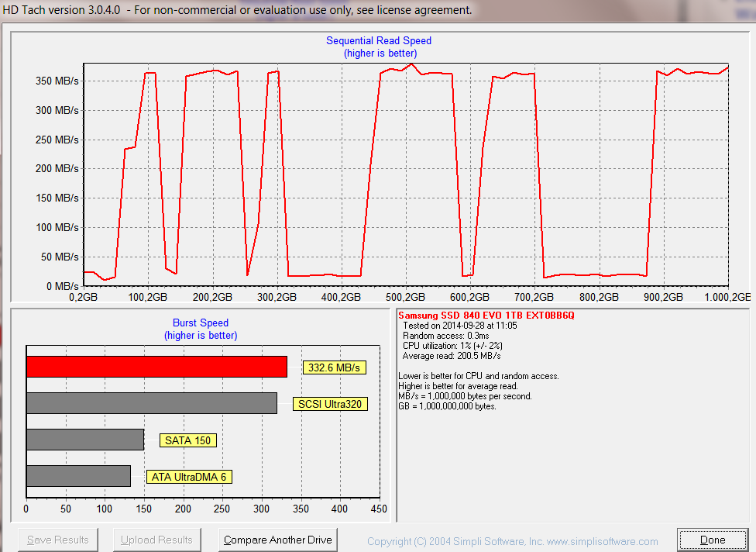
Task: Click the Average read: 200.5 MB/s text
Action: (452, 356)
